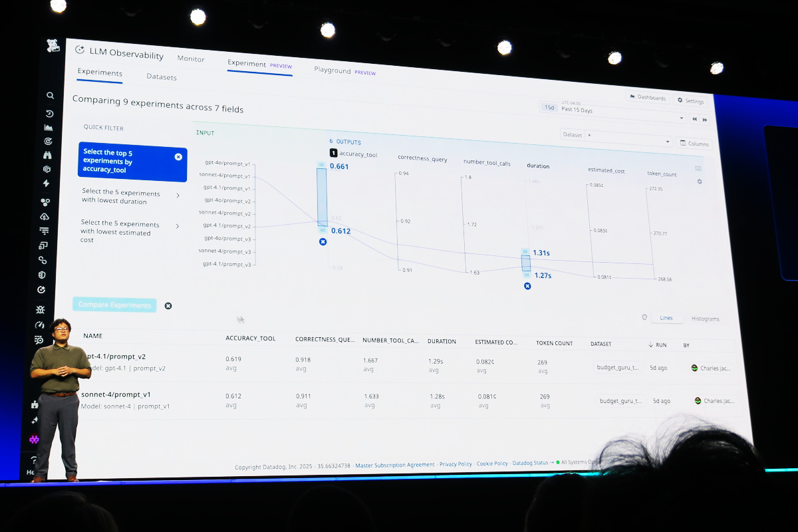Click the small icon left of Lines
This screenshot has width=798, height=532.
644,317
